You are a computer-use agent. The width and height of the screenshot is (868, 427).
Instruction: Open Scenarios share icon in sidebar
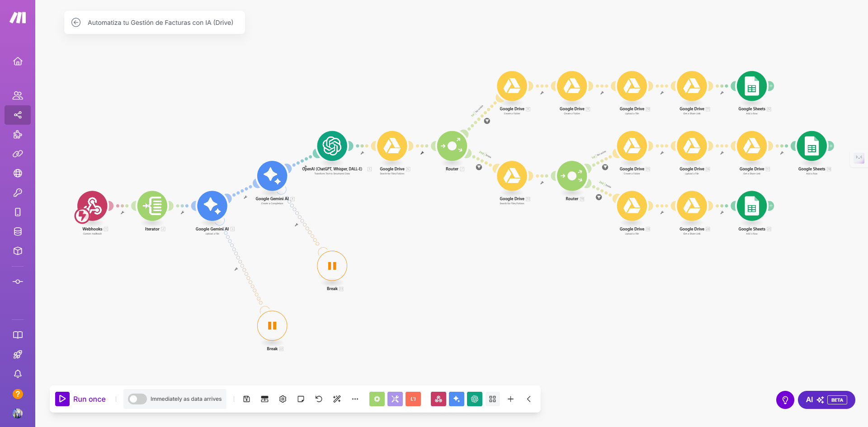[x=18, y=115]
